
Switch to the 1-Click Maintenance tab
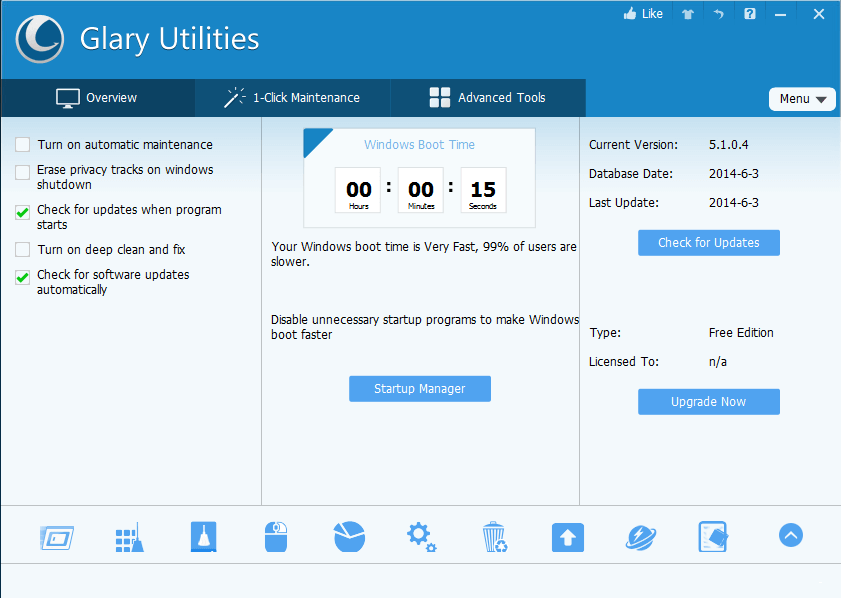click(292, 98)
